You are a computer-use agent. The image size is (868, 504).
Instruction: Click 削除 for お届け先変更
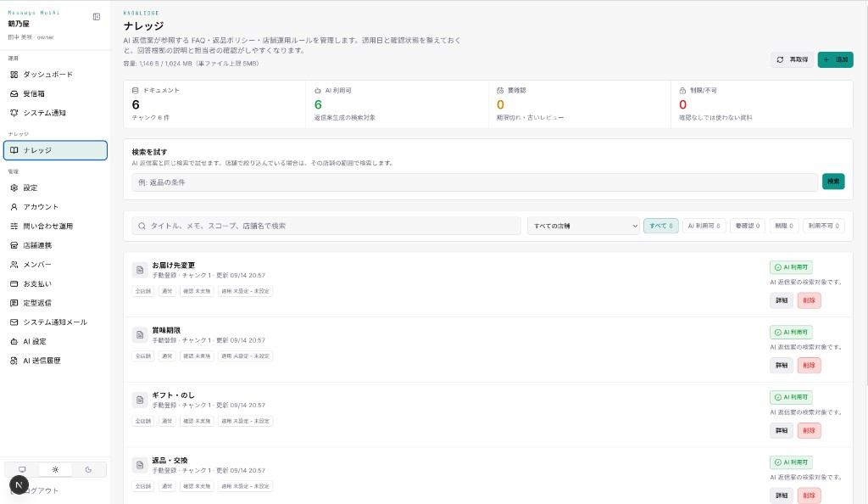tap(809, 300)
